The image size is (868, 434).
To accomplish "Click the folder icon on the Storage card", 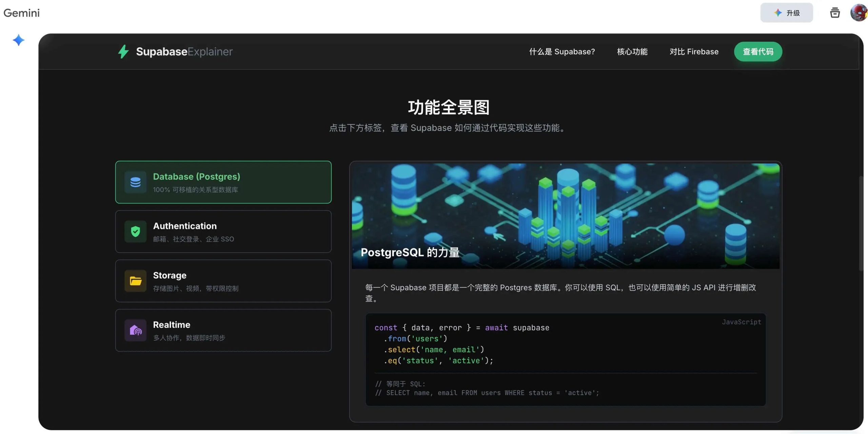I will point(135,281).
